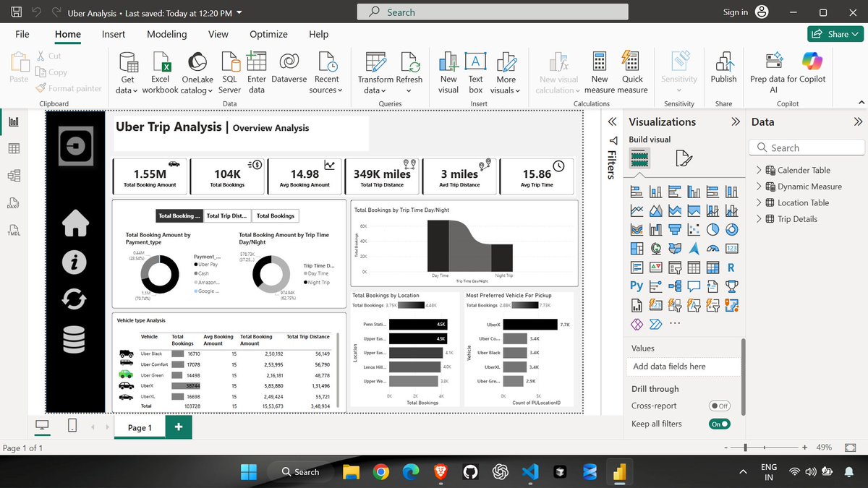Click Excel workbook in the ribbon

(161, 73)
